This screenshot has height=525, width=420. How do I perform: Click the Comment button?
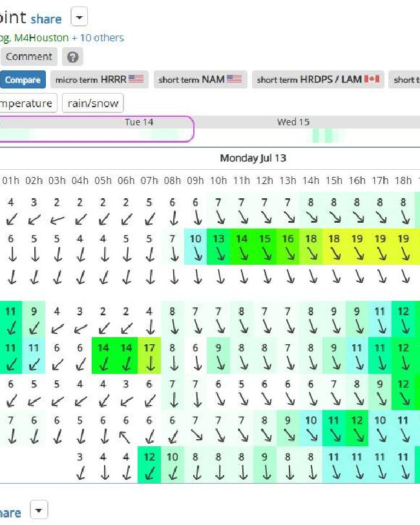pos(28,57)
